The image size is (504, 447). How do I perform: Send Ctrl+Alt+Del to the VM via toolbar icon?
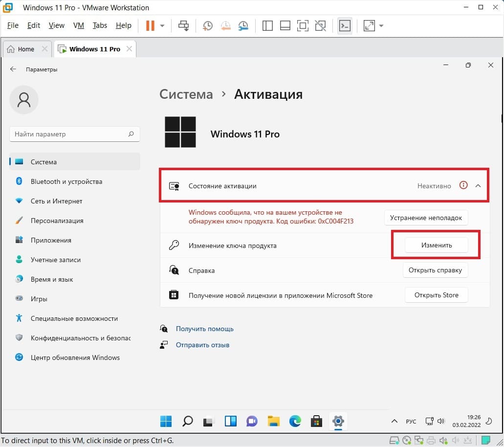point(183,25)
